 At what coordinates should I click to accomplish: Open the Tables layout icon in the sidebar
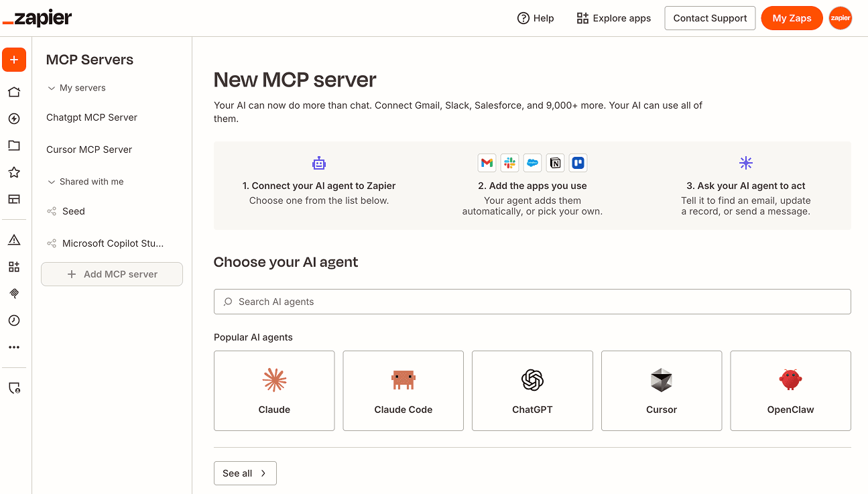coord(14,199)
